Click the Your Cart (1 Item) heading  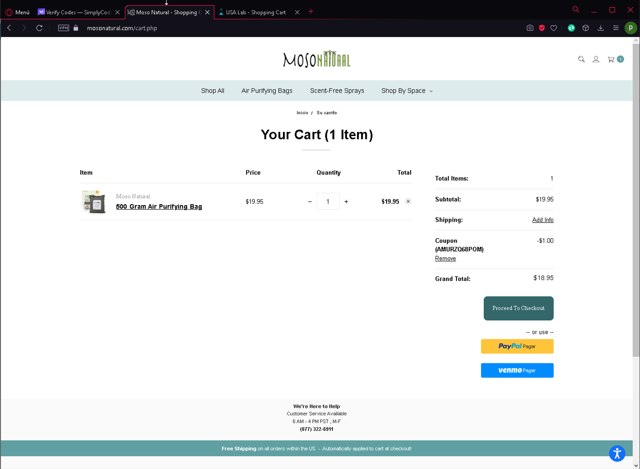317,134
